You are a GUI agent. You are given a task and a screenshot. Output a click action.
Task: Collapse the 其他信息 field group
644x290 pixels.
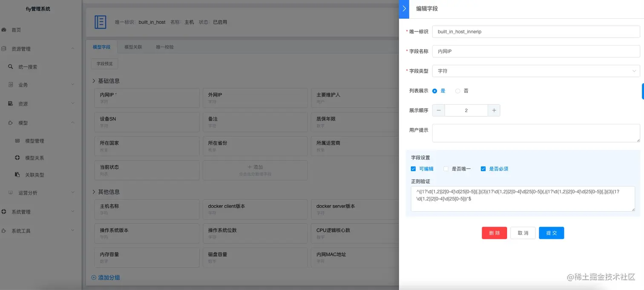(94, 192)
